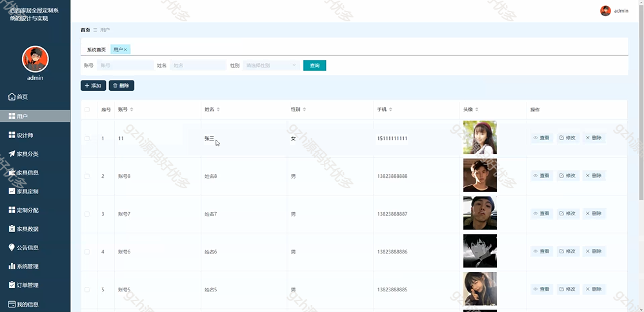This screenshot has height=312, width=644.
Task: Click 修改 for the 账号5 row
Action: click(568, 289)
